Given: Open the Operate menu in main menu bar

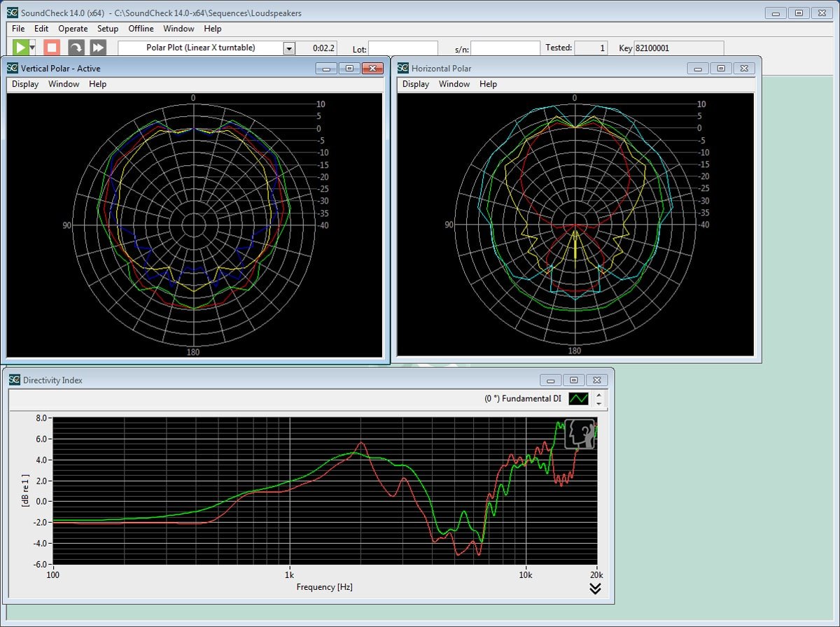Looking at the screenshot, I should (73, 29).
